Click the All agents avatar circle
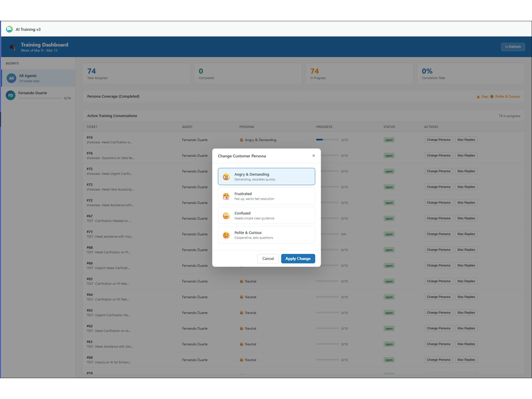This screenshot has height=399, width=532. pyautogui.click(x=11, y=78)
